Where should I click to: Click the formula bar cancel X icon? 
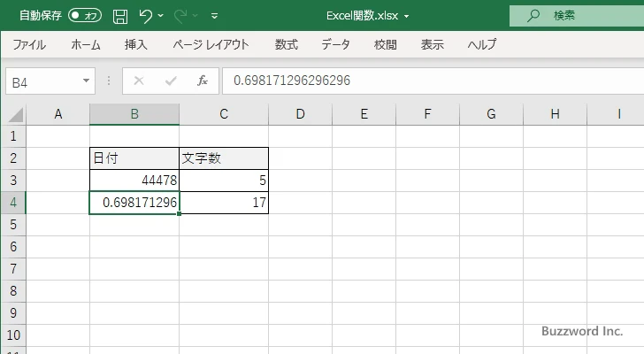tap(139, 81)
